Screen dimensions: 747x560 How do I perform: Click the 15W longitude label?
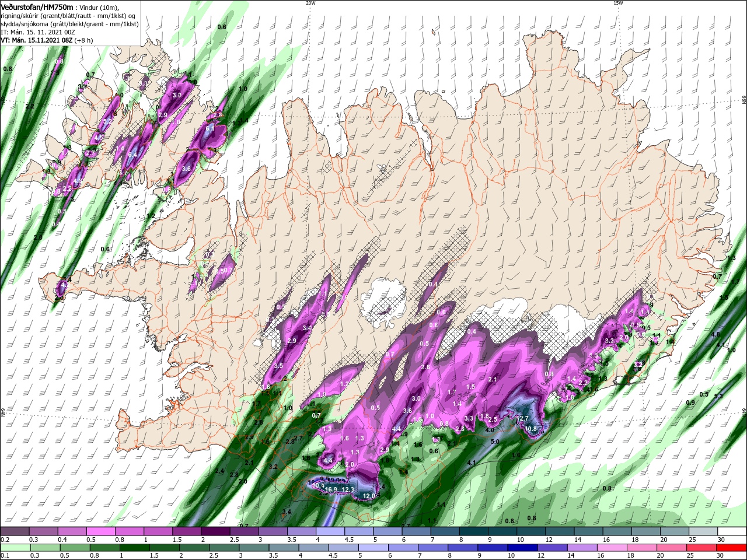click(618, 3)
